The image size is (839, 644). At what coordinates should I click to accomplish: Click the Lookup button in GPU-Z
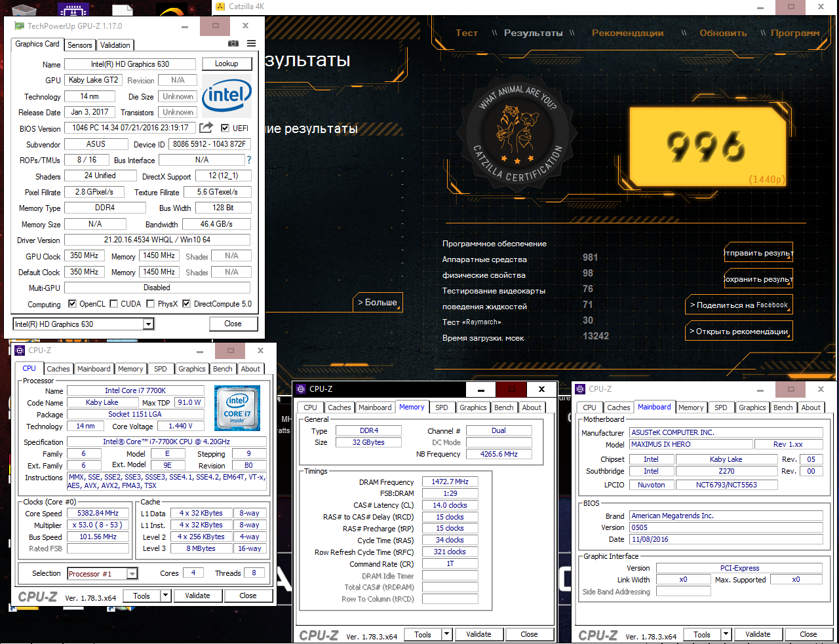(x=226, y=64)
